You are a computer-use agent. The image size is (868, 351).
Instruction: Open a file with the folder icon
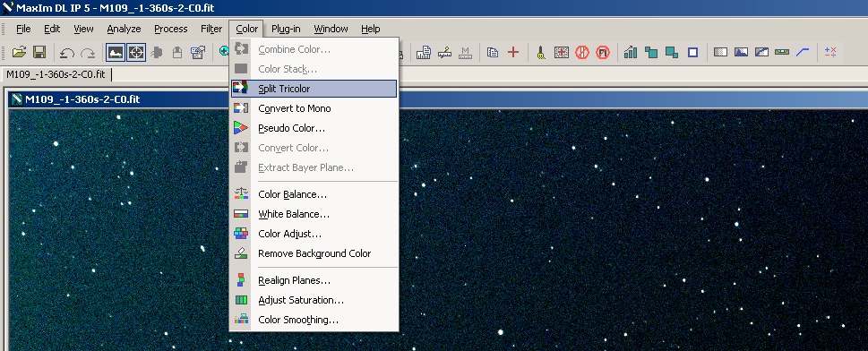click(x=20, y=52)
